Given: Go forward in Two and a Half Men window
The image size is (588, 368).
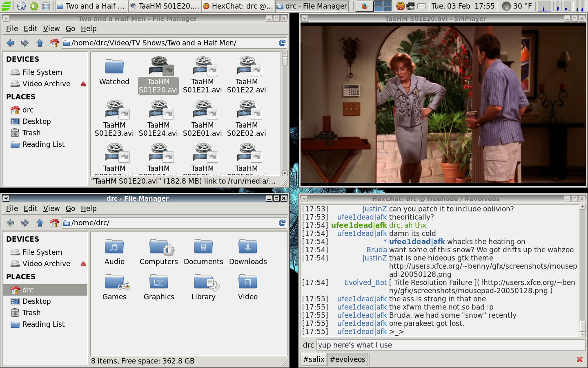Looking at the screenshot, I should (24, 43).
